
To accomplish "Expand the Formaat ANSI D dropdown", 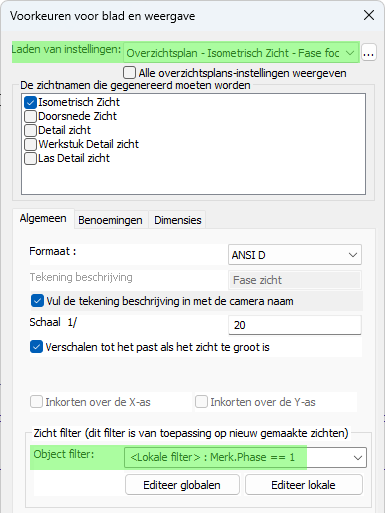I will coord(295,255).
